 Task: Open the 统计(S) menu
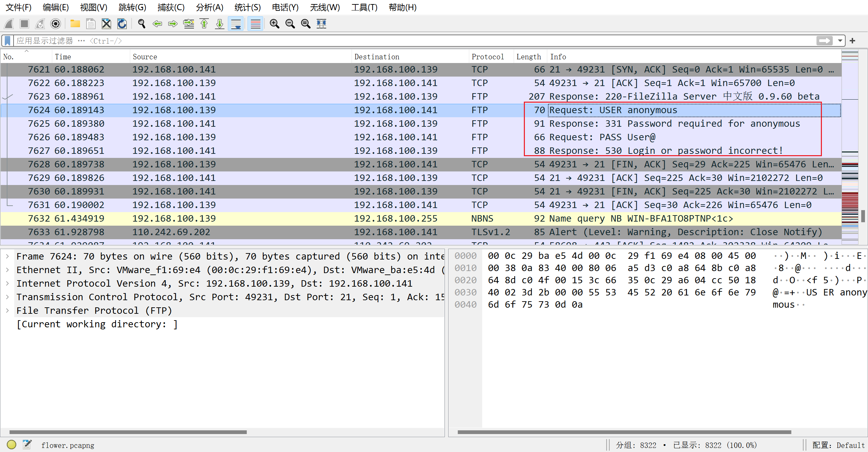point(247,7)
